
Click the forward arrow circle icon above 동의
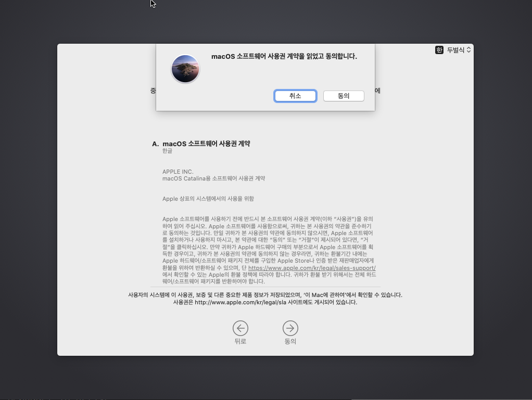(290, 328)
